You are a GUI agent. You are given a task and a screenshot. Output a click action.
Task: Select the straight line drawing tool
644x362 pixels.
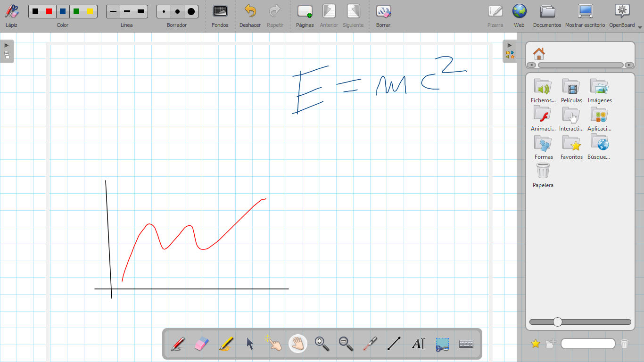click(x=394, y=344)
